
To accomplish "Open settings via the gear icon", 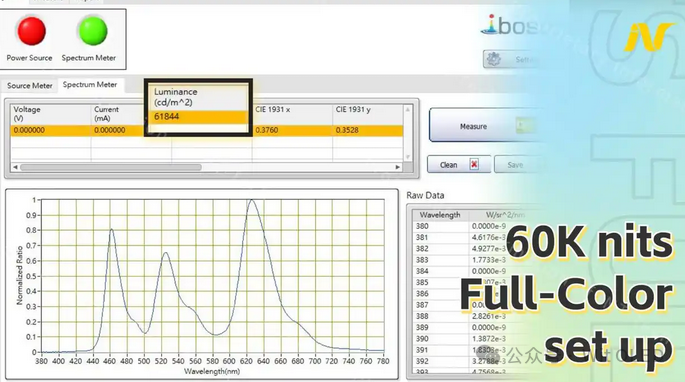I will coord(494,59).
